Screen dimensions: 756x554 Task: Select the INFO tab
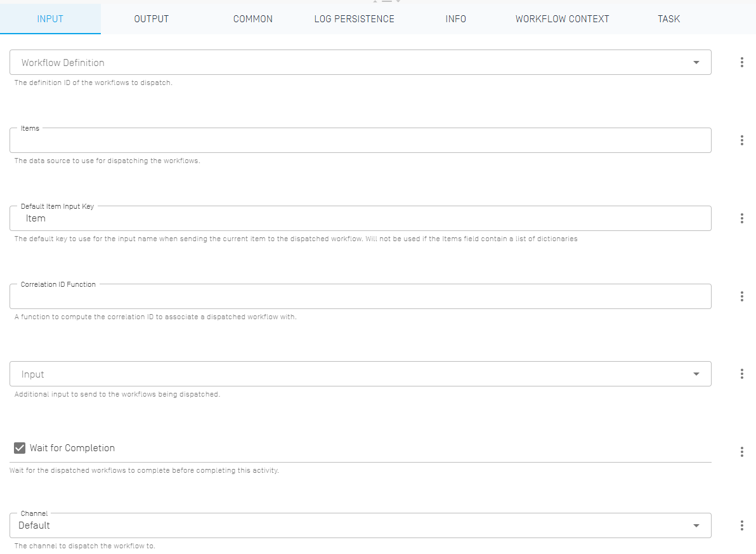[455, 19]
